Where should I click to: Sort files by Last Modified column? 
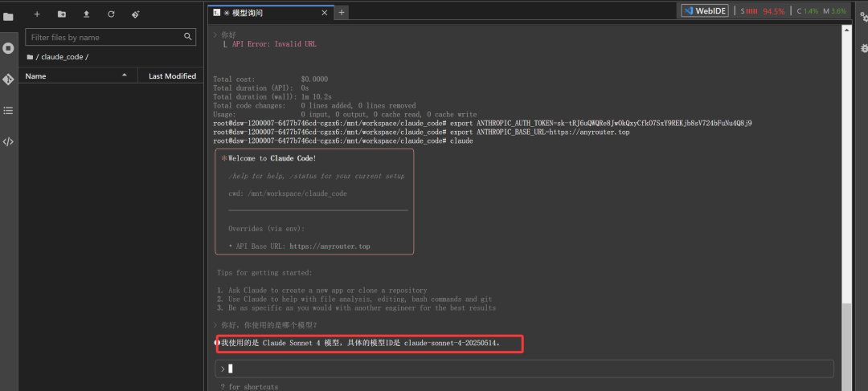[172, 75]
